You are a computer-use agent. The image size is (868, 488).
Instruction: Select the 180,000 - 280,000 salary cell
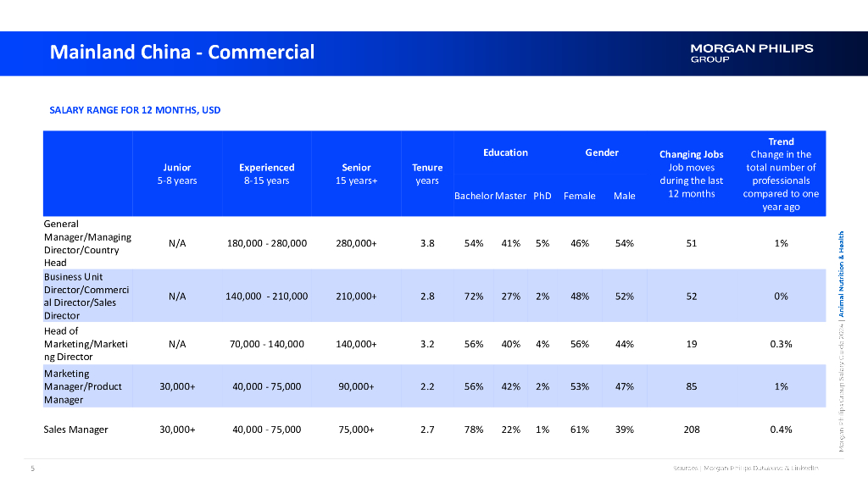(266, 243)
